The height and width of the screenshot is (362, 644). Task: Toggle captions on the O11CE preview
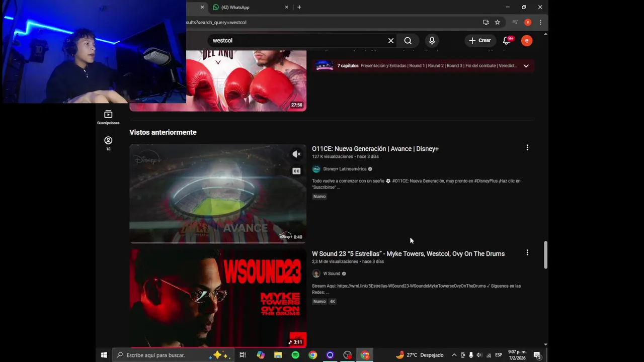(296, 171)
